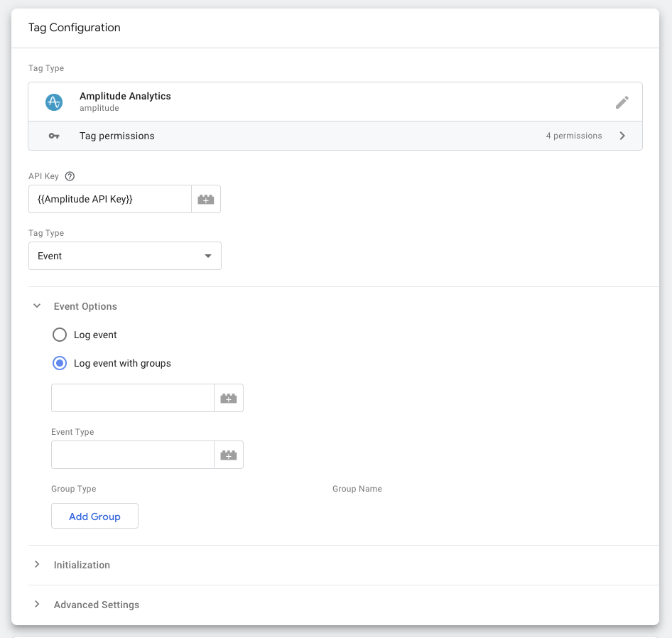Open the Tag Type Event dropdown

tap(125, 256)
